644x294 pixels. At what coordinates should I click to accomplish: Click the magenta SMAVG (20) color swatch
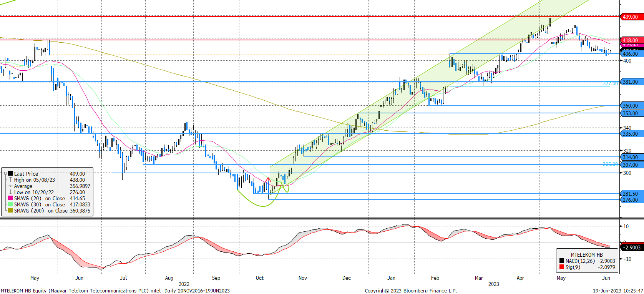point(11,198)
